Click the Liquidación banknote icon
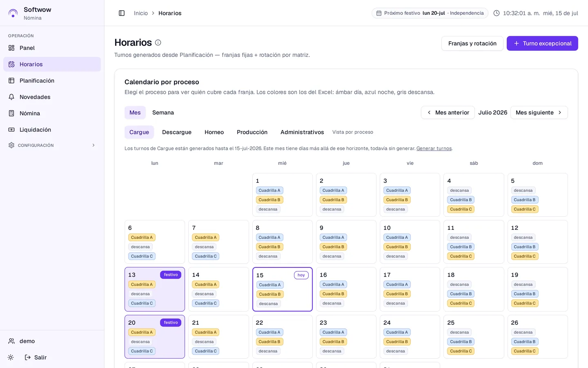The image size is (588, 368). point(11,130)
